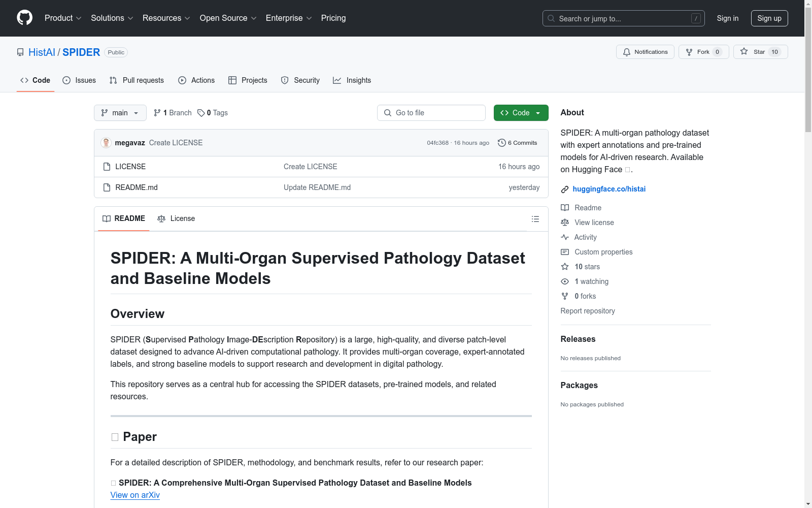Click the Search or jump to field
The image size is (812, 508).
[624, 18]
